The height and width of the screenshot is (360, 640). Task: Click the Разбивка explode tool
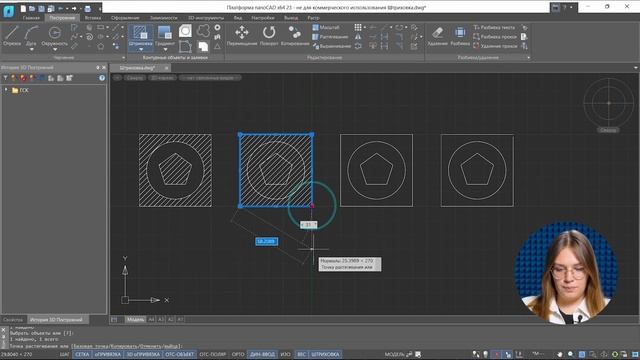point(460,36)
